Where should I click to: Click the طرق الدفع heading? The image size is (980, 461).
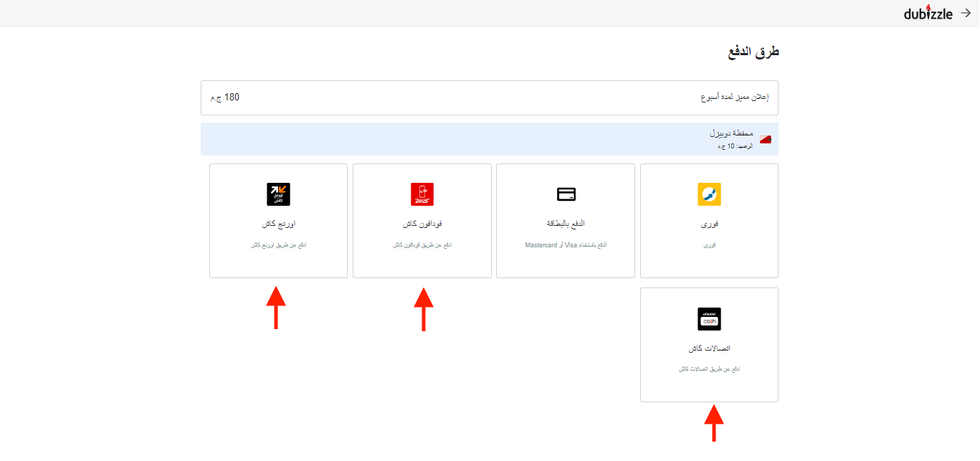click(753, 52)
